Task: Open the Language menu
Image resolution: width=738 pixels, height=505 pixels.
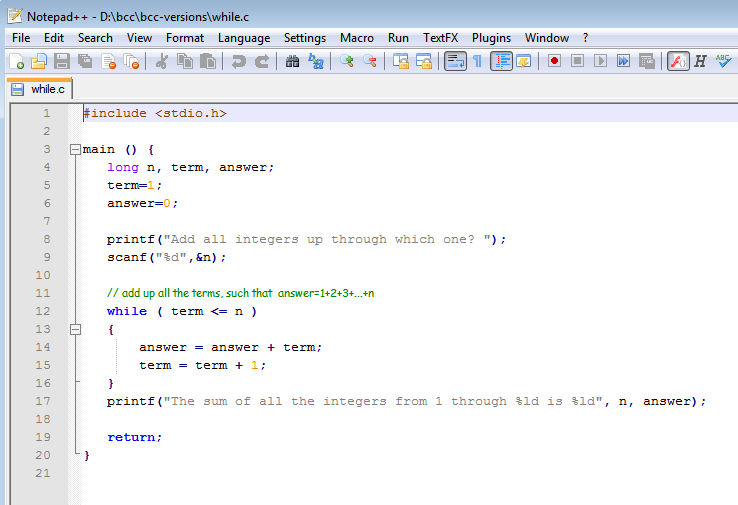Action: tap(243, 38)
